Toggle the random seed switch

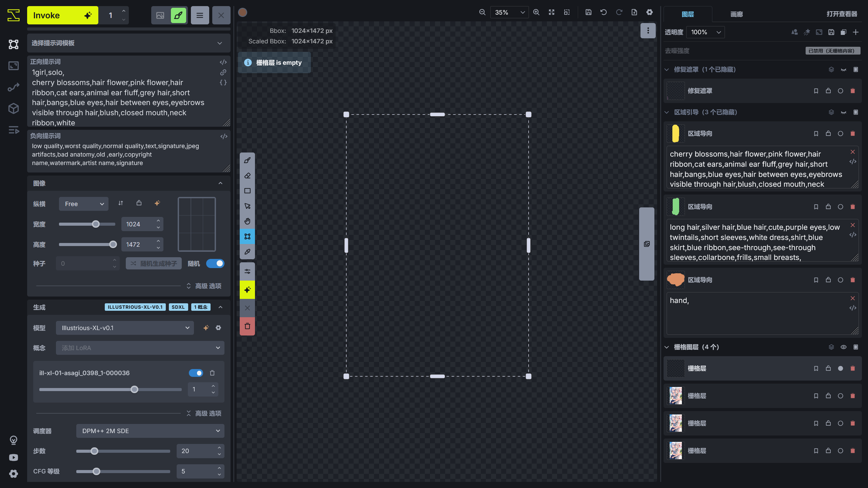[215, 263]
